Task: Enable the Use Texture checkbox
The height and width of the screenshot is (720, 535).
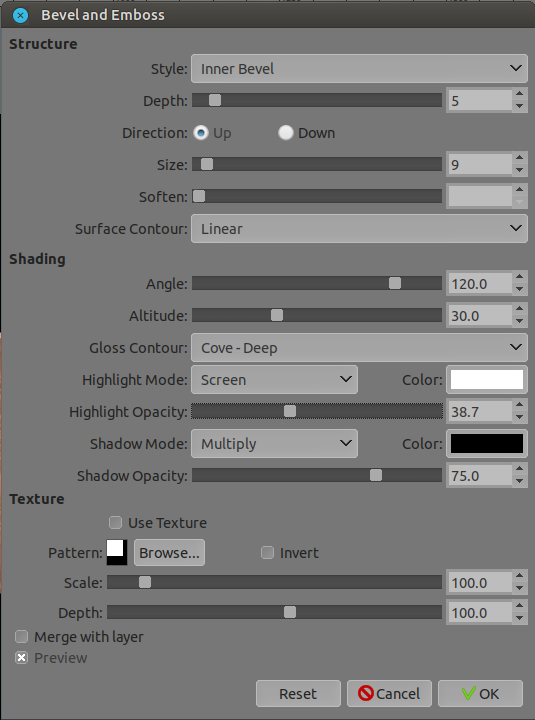Action: coord(115,523)
